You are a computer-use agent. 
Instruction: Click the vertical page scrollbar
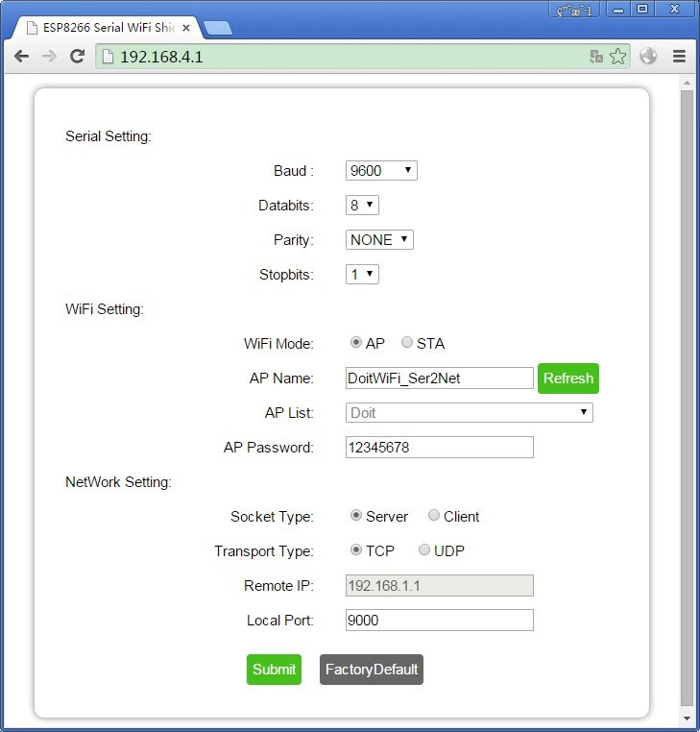pos(686,384)
